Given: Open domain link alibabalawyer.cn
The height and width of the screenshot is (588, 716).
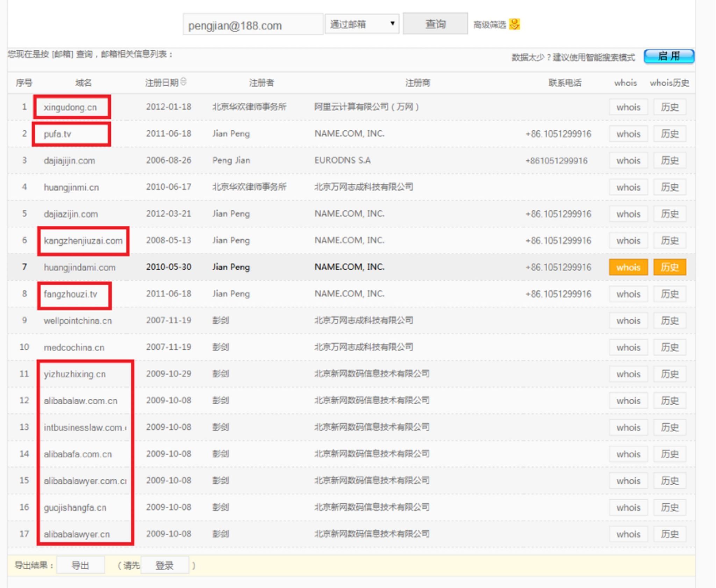Looking at the screenshot, I should 77,534.
